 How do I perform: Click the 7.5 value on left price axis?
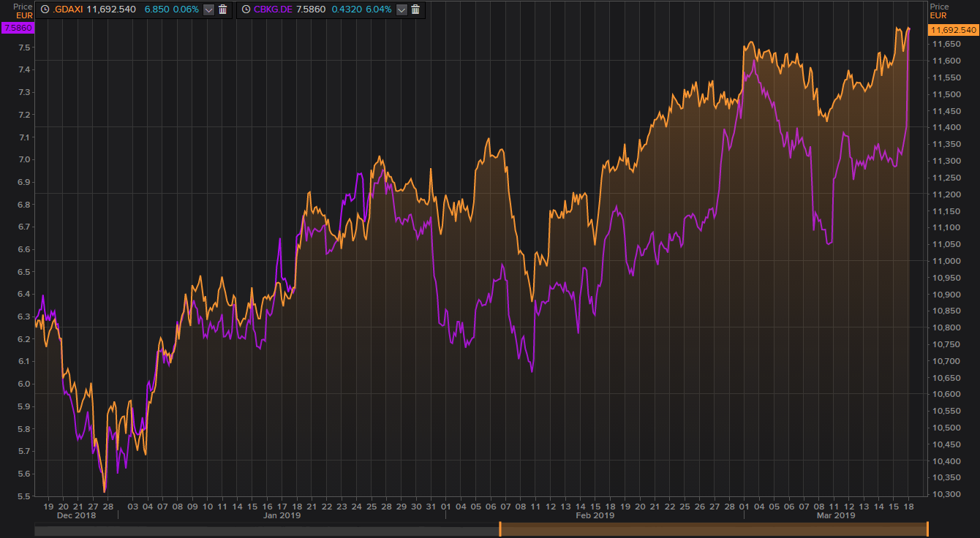[24, 48]
